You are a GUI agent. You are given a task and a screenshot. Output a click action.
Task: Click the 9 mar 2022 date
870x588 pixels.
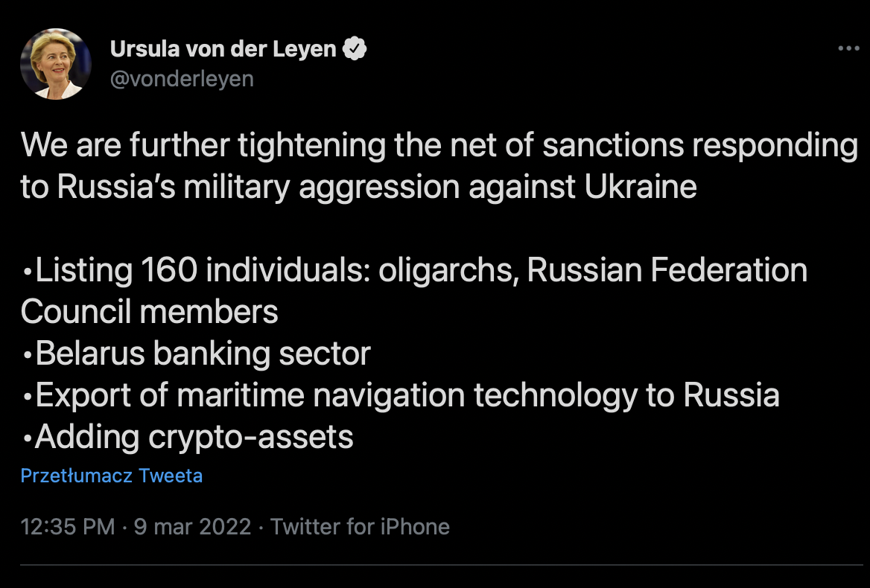click(x=192, y=526)
